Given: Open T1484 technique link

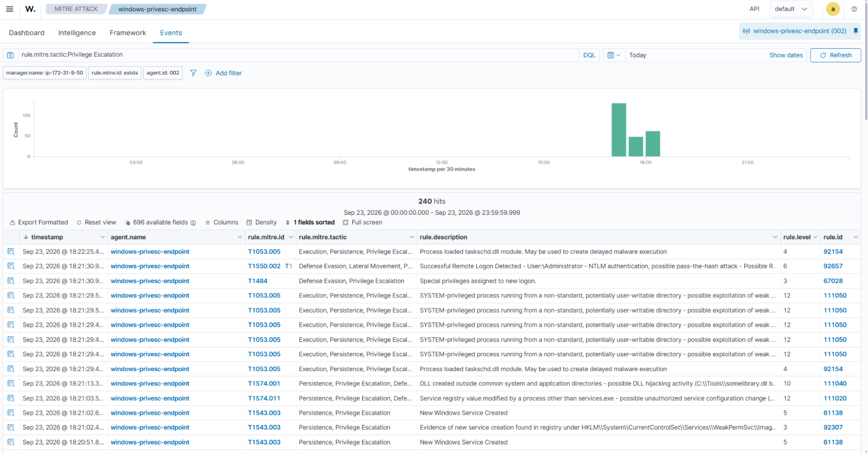Looking at the screenshot, I should pos(257,281).
